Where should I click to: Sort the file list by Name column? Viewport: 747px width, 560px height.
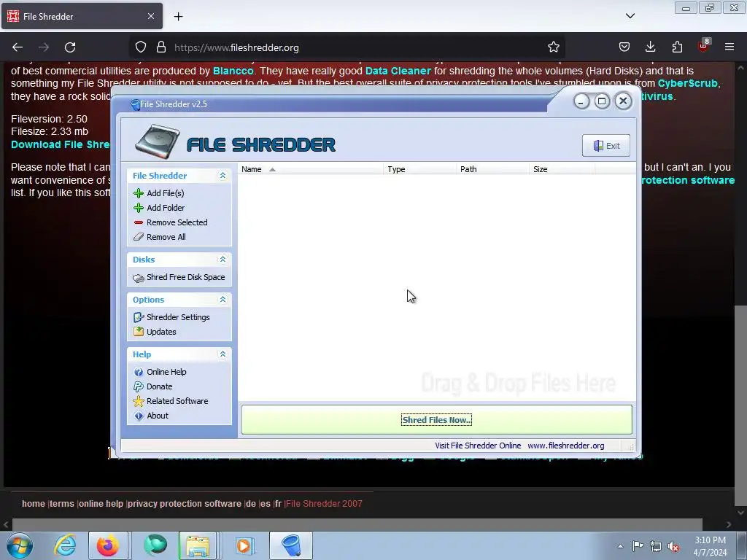310,169
